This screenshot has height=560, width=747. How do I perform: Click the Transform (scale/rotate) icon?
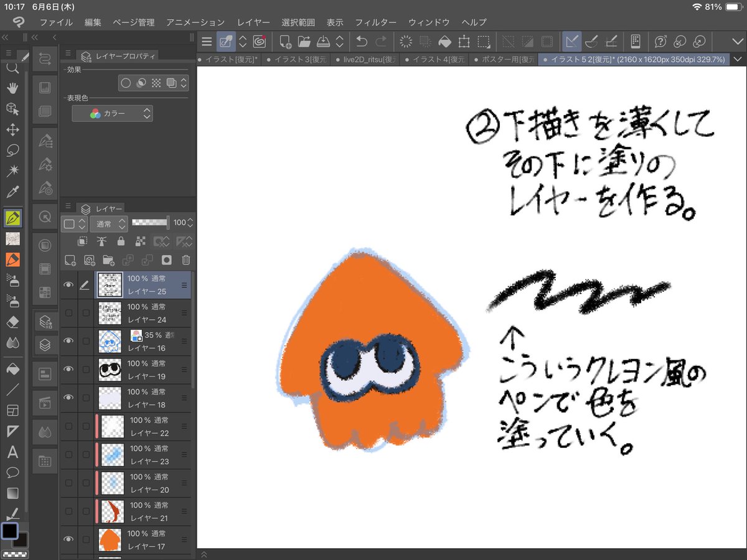coord(464,42)
